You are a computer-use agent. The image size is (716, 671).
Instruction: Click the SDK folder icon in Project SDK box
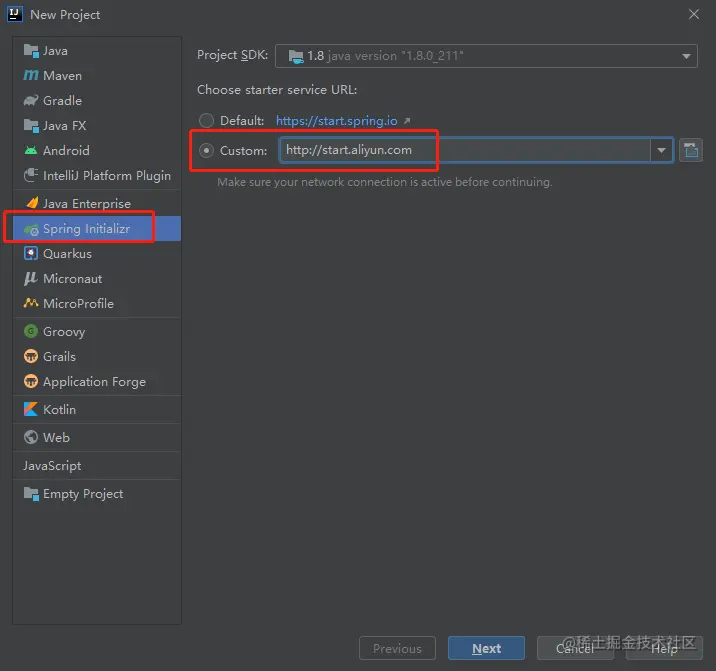tap(295, 57)
